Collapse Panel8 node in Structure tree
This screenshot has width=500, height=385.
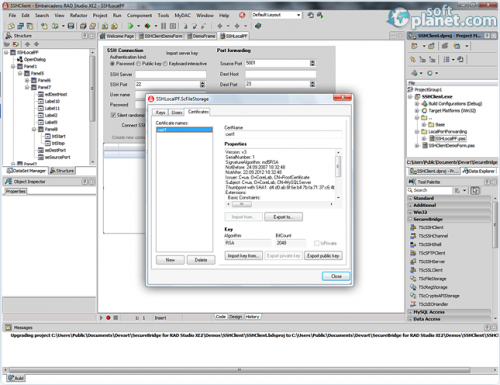coord(34,129)
